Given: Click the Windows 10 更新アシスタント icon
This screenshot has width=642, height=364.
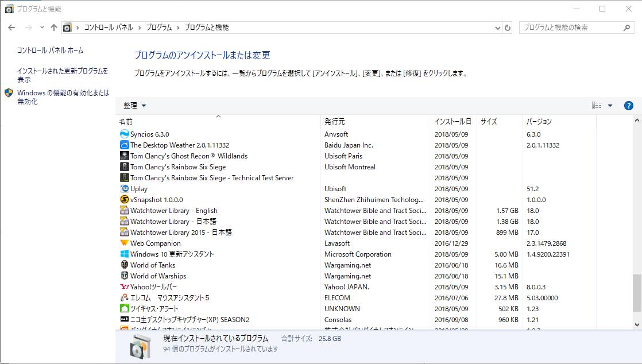Looking at the screenshot, I should point(125,254).
